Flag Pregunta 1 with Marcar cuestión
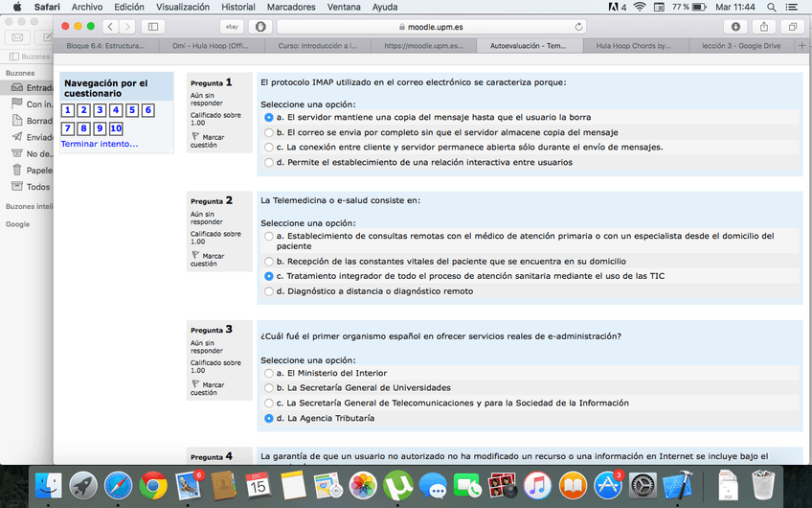 click(x=207, y=141)
